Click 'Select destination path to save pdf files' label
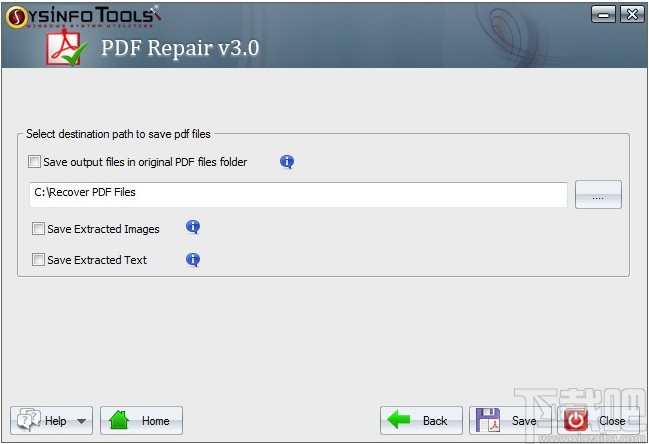Screen dimensions: 649x444 [118, 134]
